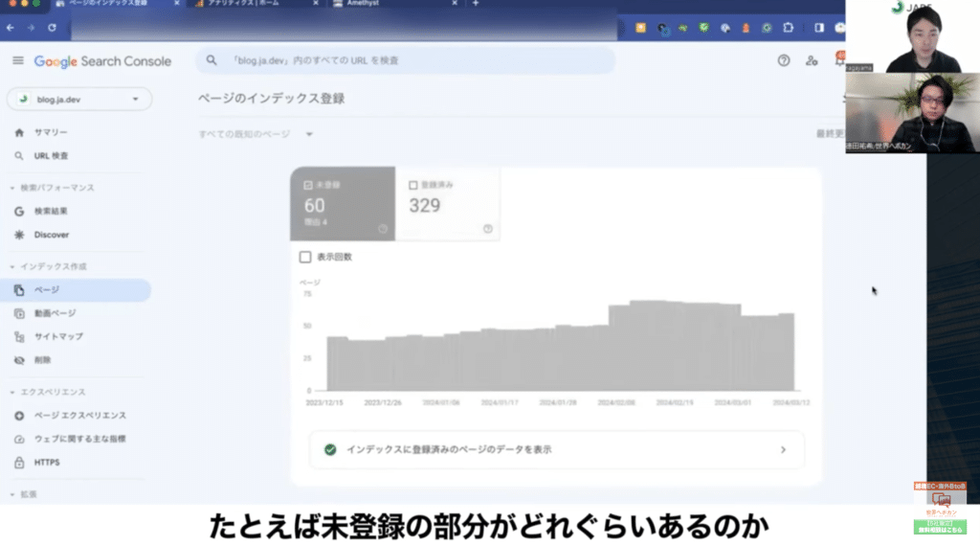
Task: Open user and property settings icon
Action: [x=812, y=60]
